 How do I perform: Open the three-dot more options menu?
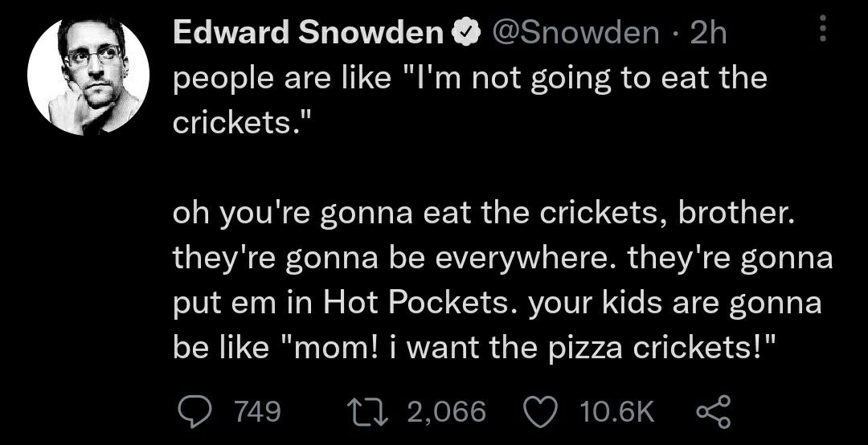pyautogui.click(x=823, y=28)
